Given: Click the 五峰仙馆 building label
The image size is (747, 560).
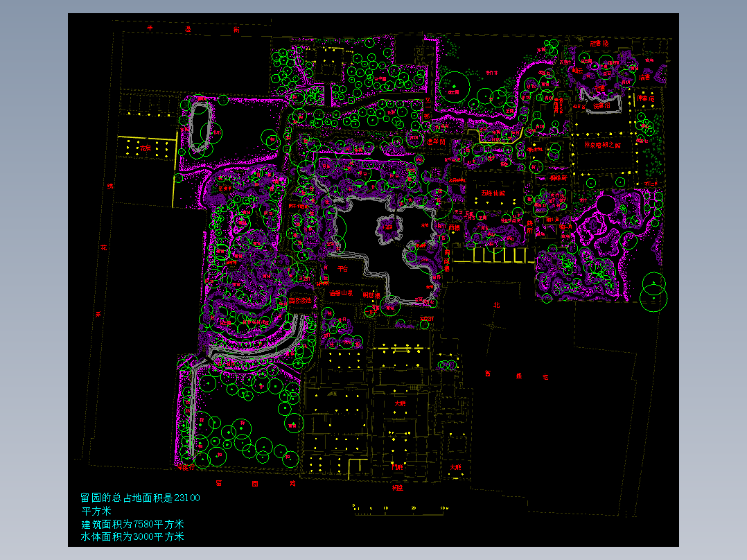Looking at the screenshot, I should coord(493,193).
